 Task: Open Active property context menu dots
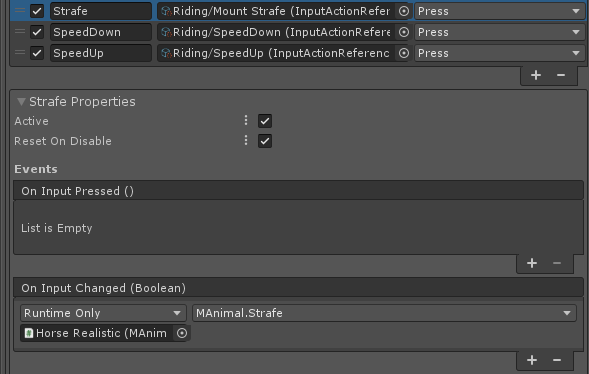[x=246, y=121]
